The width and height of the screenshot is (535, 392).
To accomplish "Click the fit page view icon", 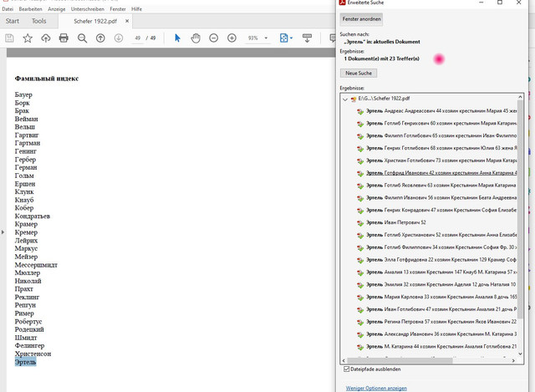I will point(283,38).
